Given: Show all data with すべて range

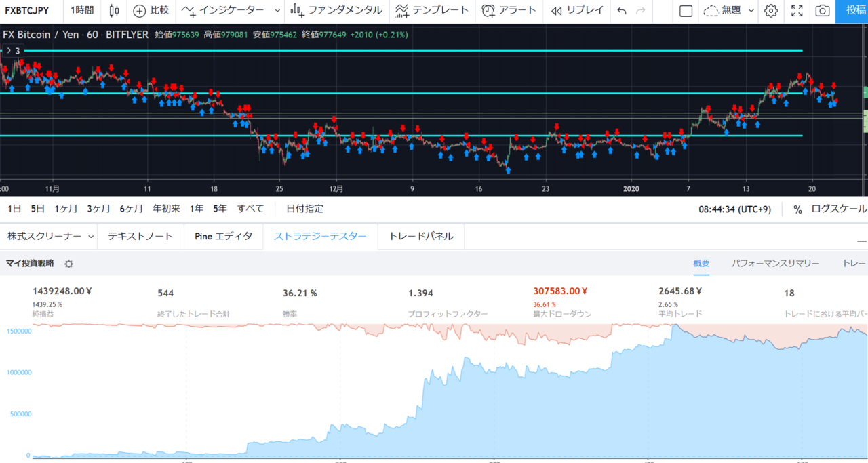Looking at the screenshot, I should 250,209.
